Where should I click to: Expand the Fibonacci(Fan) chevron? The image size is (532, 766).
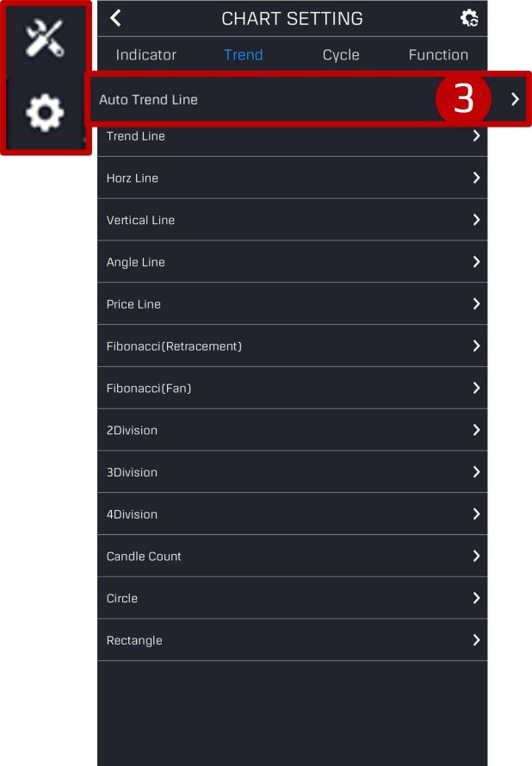(476, 388)
